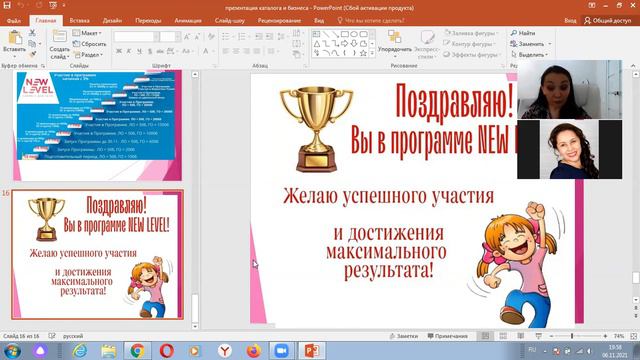The height and width of the screenshot is (360, 640).
Task: Select the NEW LEVEL slide thumbnail
Action: (x=97, y=126)
